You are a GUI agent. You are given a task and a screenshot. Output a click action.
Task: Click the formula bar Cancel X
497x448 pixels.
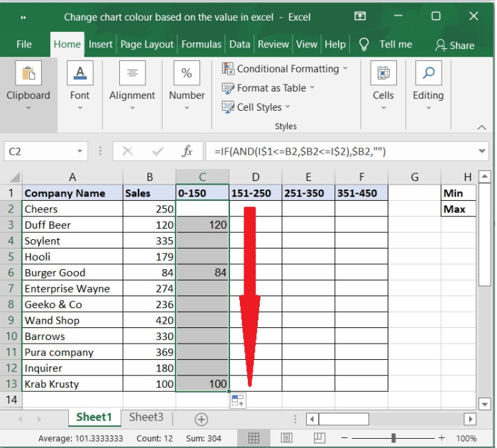point(127,151)
